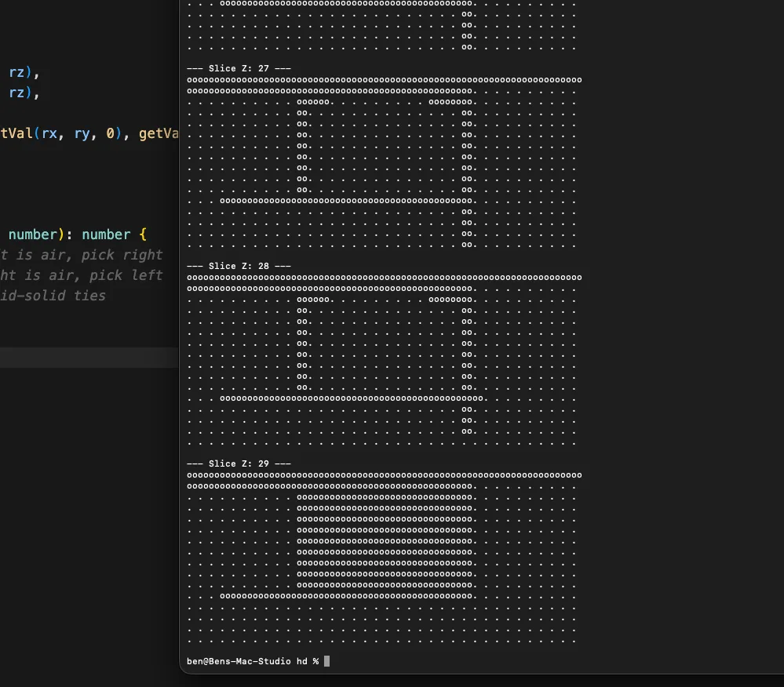784x687 pixels.
Task: Click the solid filled block in Slice Z: 29
Action: click(385, 541)
